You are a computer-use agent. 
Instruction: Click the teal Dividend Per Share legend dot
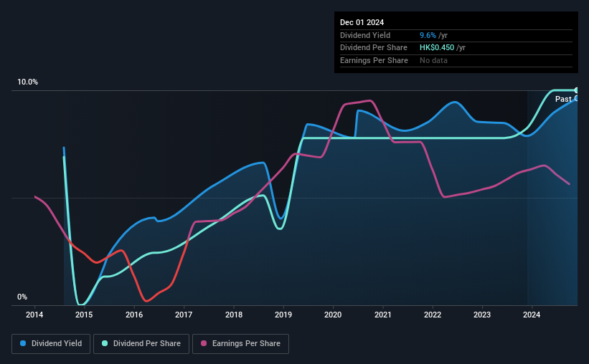click(x=105, y=343)
